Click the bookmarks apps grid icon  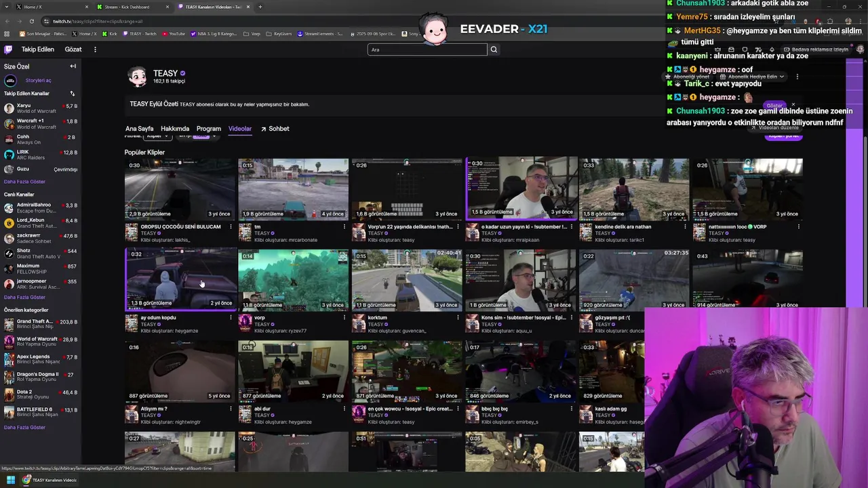pyautogui.click(x=7, y=33)
